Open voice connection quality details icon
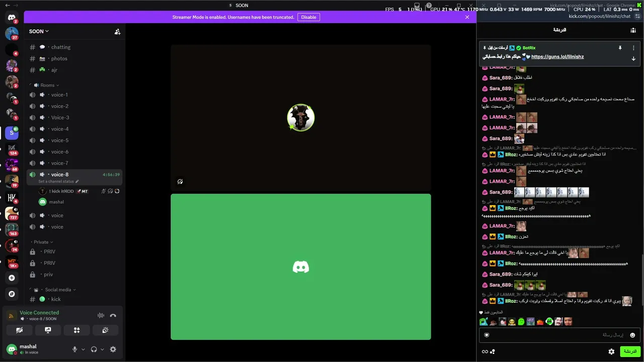 (11, 316)
